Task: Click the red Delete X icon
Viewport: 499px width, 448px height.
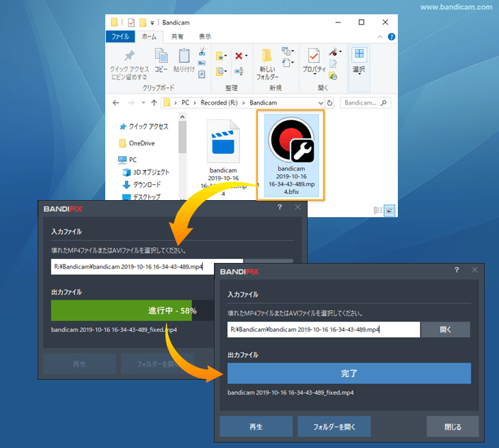Action: click(239, 56)
